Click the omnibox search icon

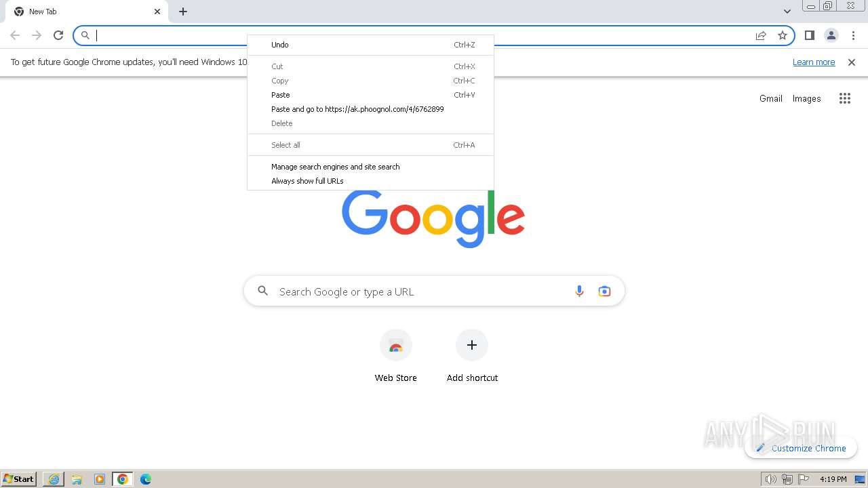(85, 35)
